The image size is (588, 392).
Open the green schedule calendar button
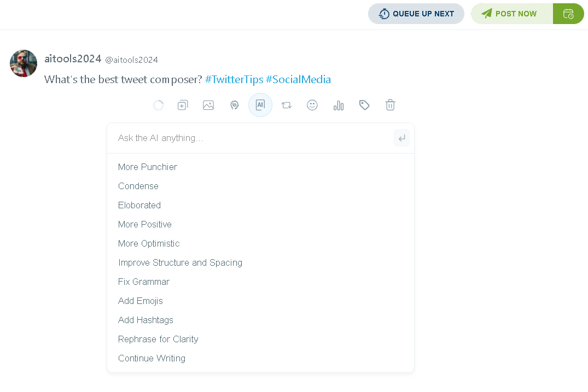click(x=568, y=13)
